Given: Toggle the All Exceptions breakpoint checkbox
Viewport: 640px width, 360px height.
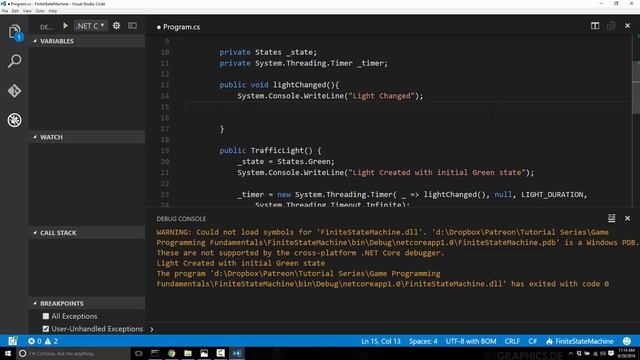Looking at the screenshot, I should pos(46,316).
